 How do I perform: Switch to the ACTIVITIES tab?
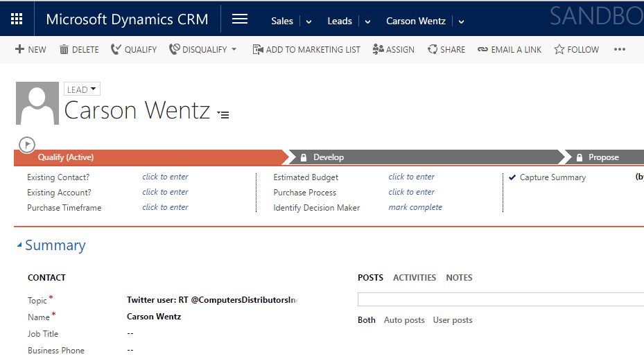415,278
